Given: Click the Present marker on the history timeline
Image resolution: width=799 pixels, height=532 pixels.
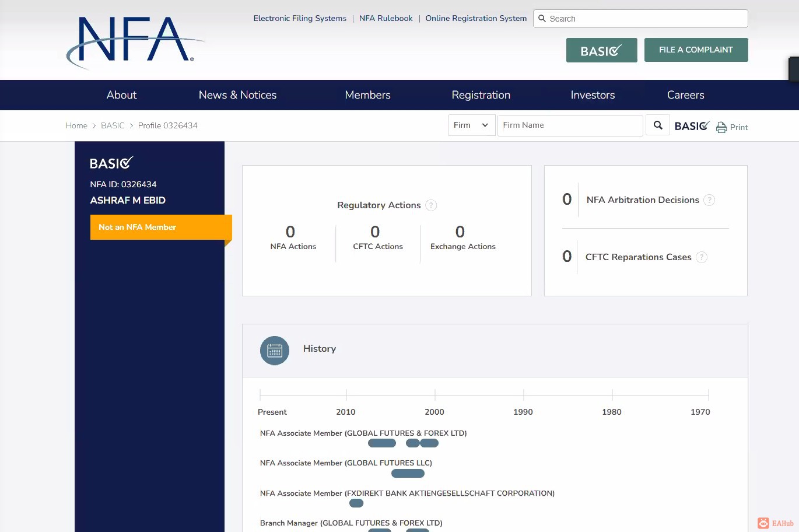Looking at the screenshot, I should point(272,412).
